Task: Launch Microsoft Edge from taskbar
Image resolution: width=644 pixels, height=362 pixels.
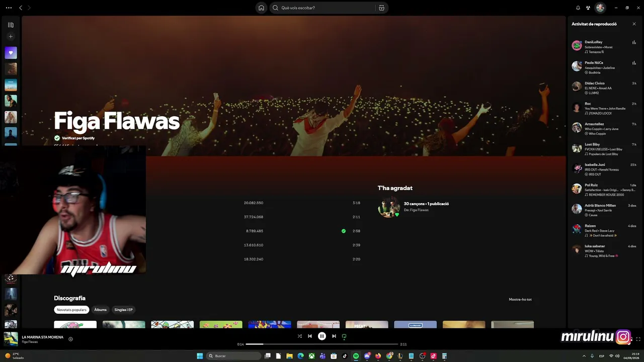Action: (x=300, y=356)
